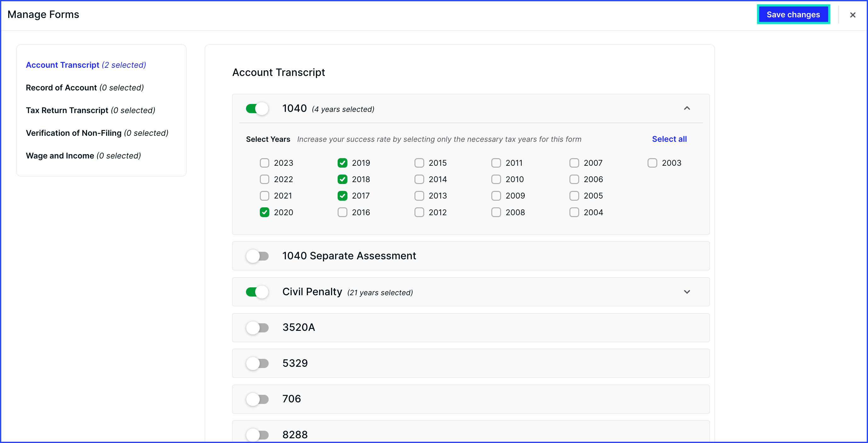868x443 pixels.
Task: Click the 1040 section title
Action: pos(294,108)
